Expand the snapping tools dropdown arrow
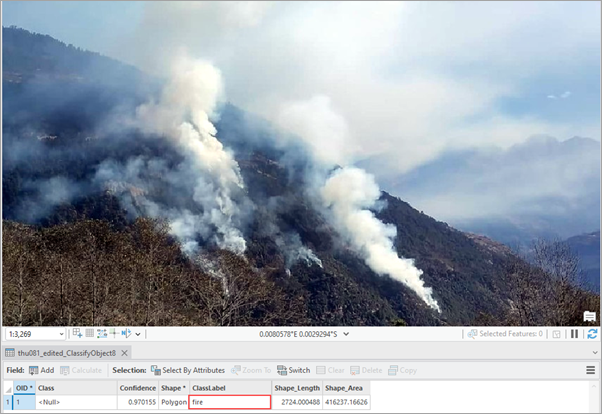Image resolution: width=602 pixels, height=414 pixels. [x=138, y=334]
